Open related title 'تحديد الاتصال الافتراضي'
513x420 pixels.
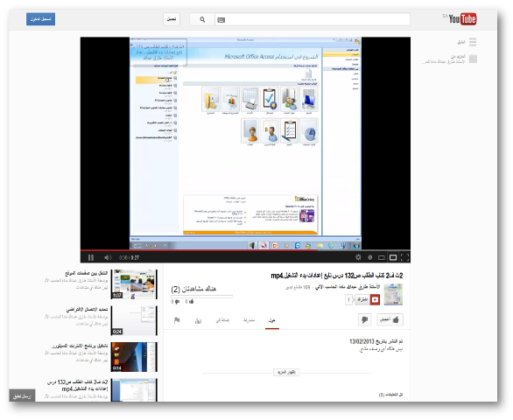click(x=87, y=309)
